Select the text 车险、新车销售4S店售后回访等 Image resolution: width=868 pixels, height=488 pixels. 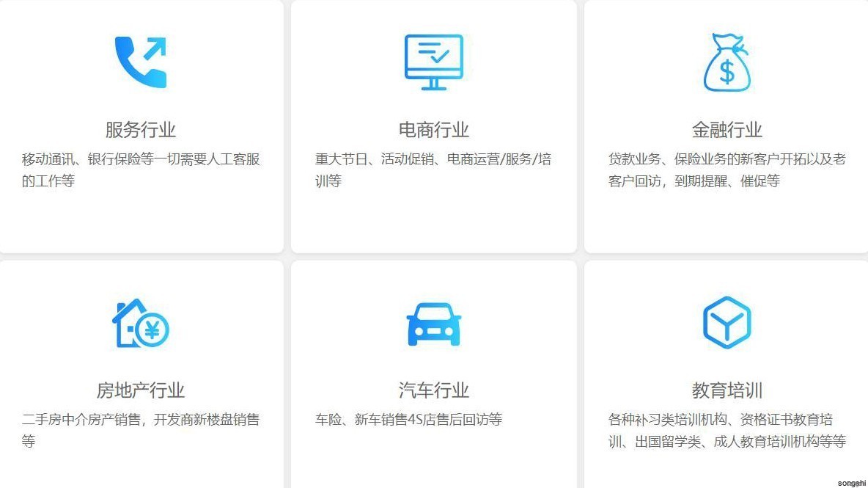coord(408,419)
